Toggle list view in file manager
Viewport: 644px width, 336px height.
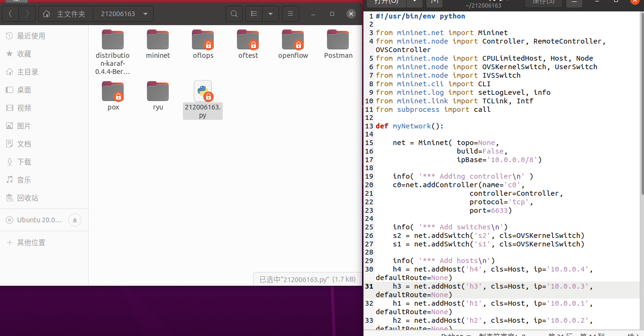tap(254, 14)
